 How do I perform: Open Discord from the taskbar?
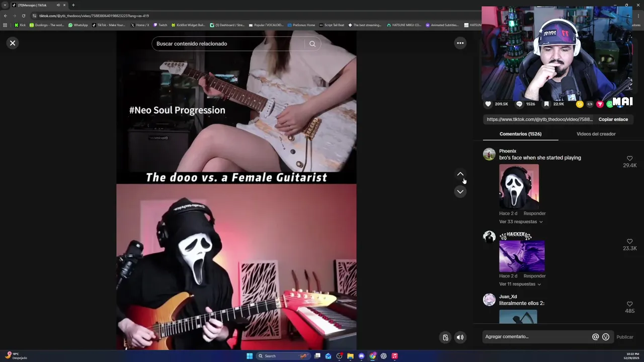click(361, 356)
